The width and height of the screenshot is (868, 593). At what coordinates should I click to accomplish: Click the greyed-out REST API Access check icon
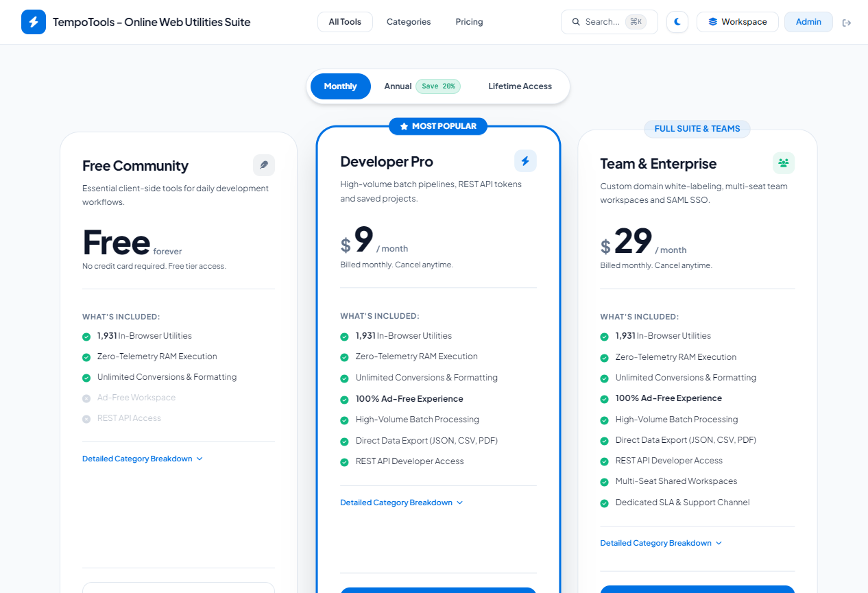point(86,419)
